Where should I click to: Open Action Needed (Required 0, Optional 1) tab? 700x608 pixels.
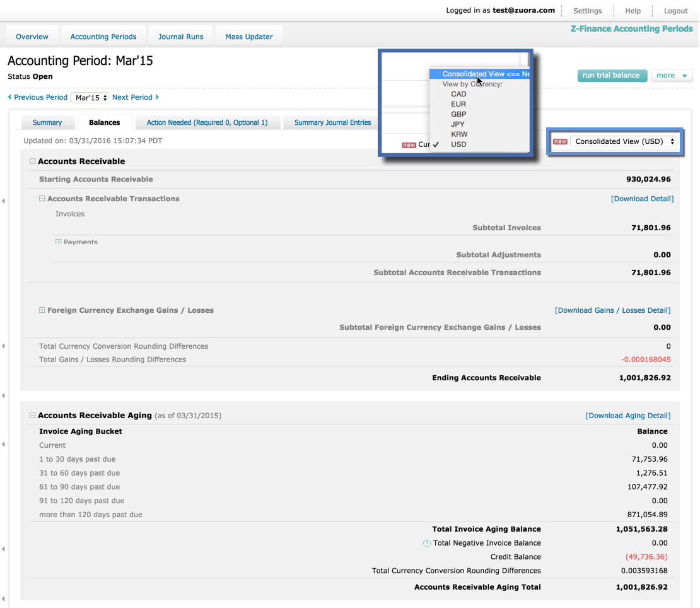(x=207, y=122)
